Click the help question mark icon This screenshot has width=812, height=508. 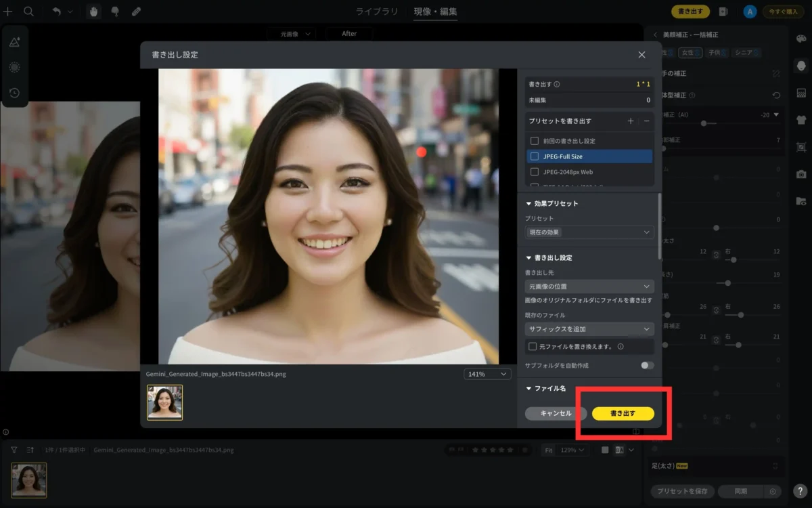[x=800, y=492]
